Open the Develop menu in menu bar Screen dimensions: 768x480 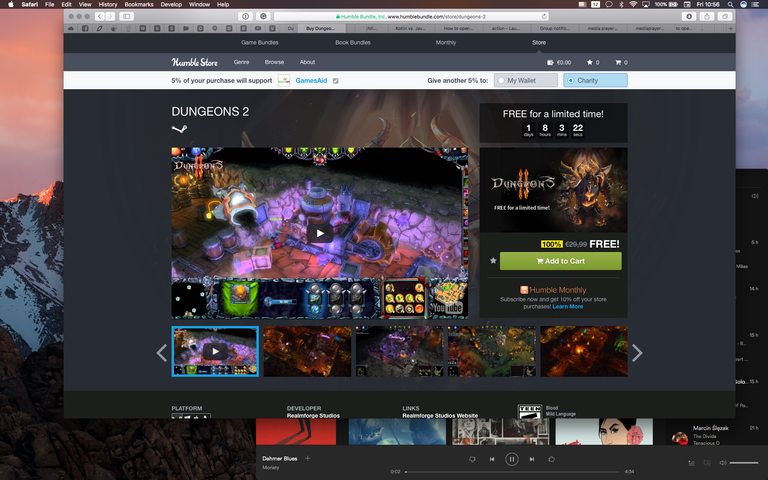171,4
